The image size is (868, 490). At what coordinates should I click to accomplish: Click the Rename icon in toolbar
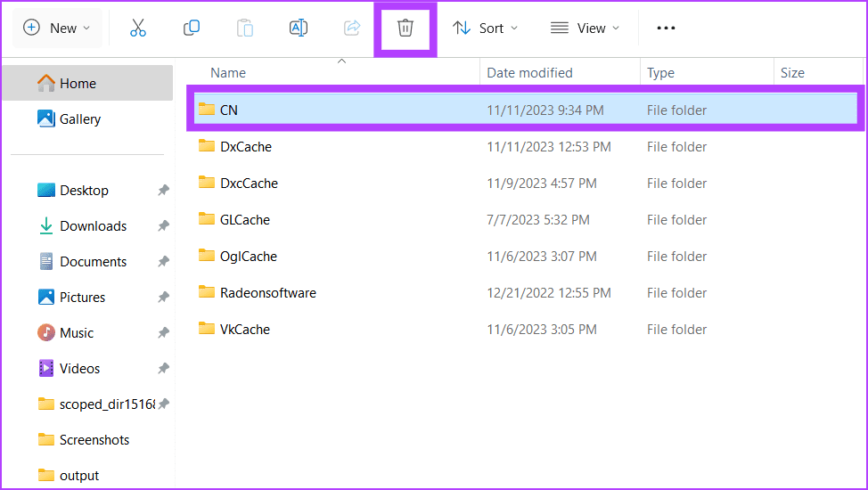[x=299, y=28]
